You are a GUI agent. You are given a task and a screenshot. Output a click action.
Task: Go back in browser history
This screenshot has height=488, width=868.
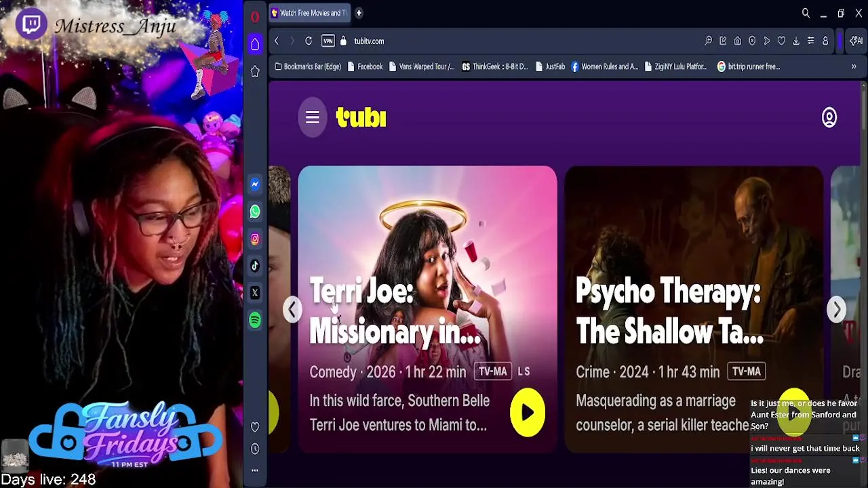277,41
